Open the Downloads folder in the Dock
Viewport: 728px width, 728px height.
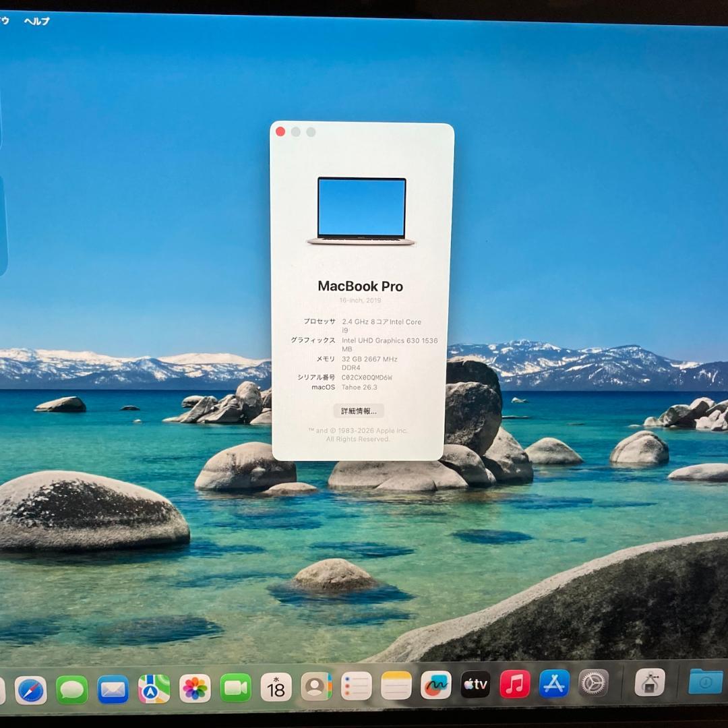click(x=703, y=686)
